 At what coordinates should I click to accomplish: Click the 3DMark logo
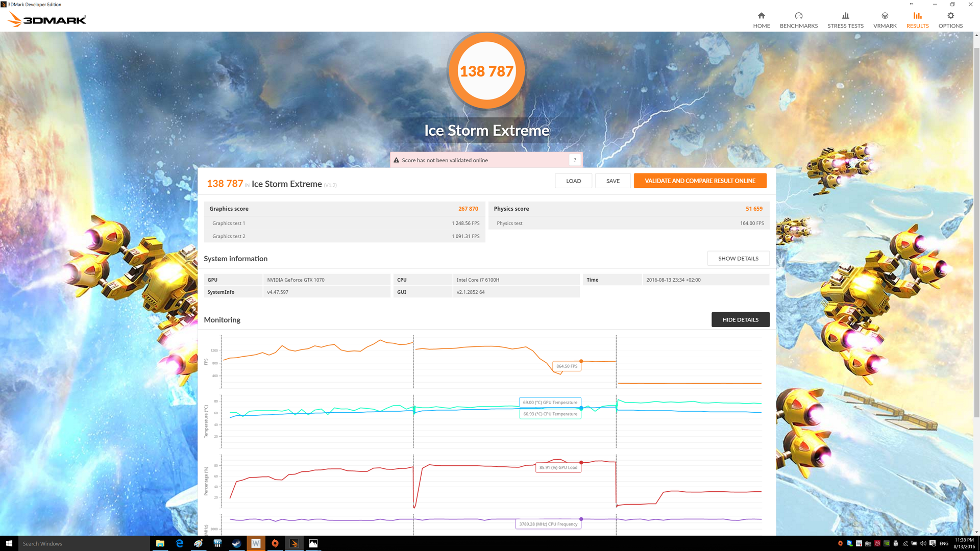(47, 20)
